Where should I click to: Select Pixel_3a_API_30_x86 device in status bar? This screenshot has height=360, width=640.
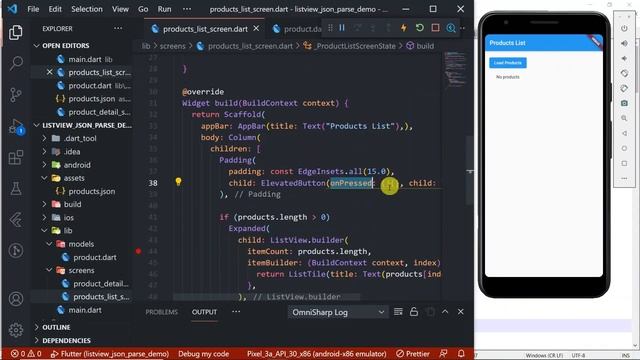tap(317, 354)
